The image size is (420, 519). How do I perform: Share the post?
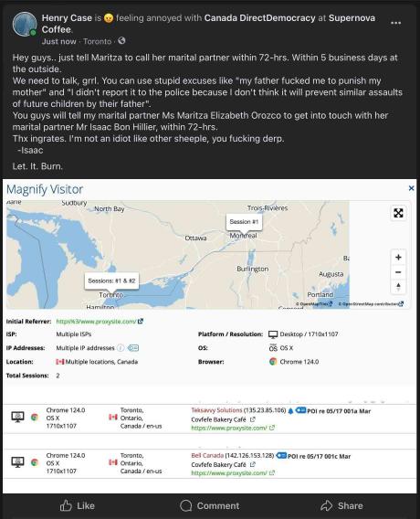click(341, 506)
